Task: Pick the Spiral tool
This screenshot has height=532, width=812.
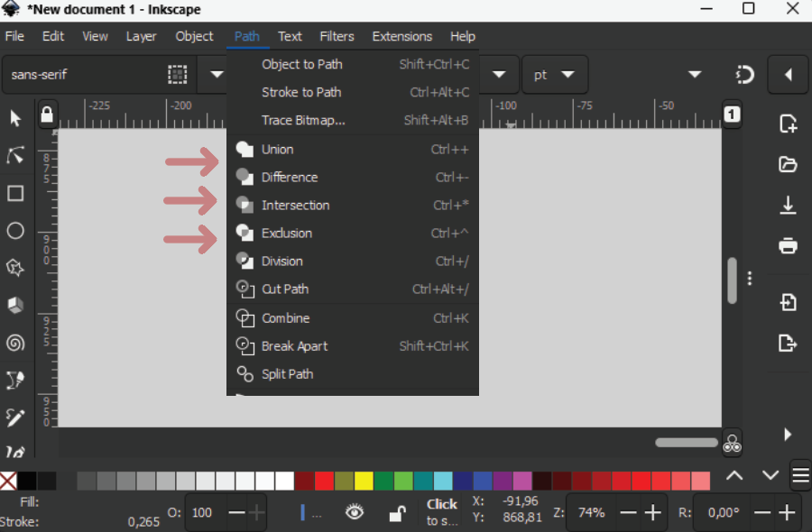Action: 15,343
